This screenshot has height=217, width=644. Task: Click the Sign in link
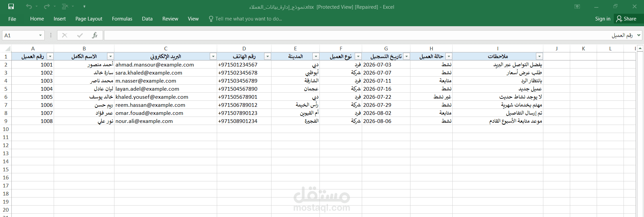[x=603, y=19]
